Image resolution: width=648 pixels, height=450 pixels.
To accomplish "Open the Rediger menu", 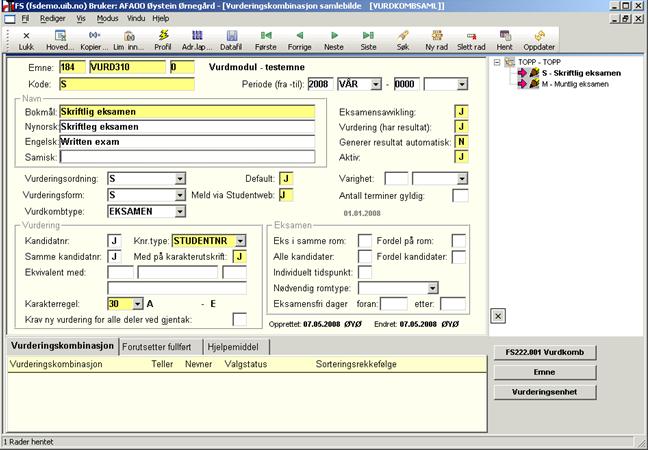I will click(50, 18).
